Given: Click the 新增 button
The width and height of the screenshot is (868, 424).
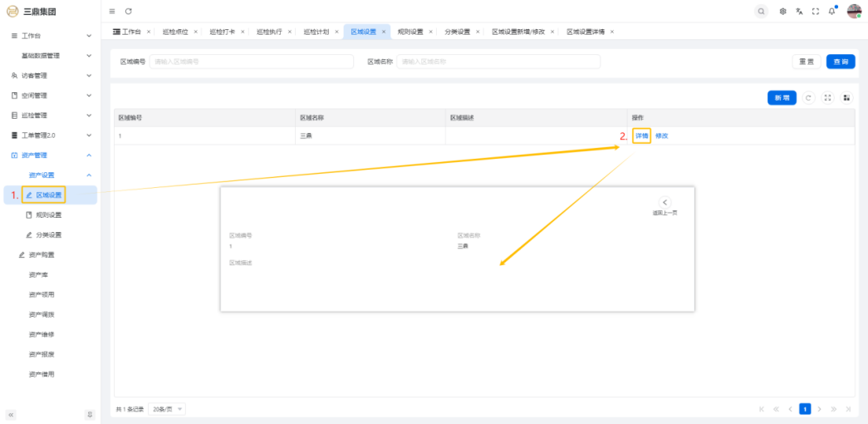Looking at the screenshot, I should [782, 98].
